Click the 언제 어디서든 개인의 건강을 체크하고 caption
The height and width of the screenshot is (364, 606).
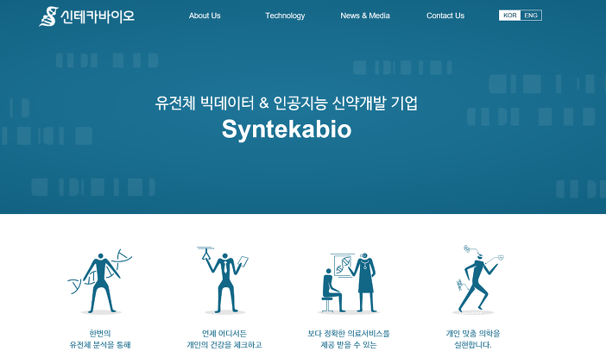coord(224,339)
